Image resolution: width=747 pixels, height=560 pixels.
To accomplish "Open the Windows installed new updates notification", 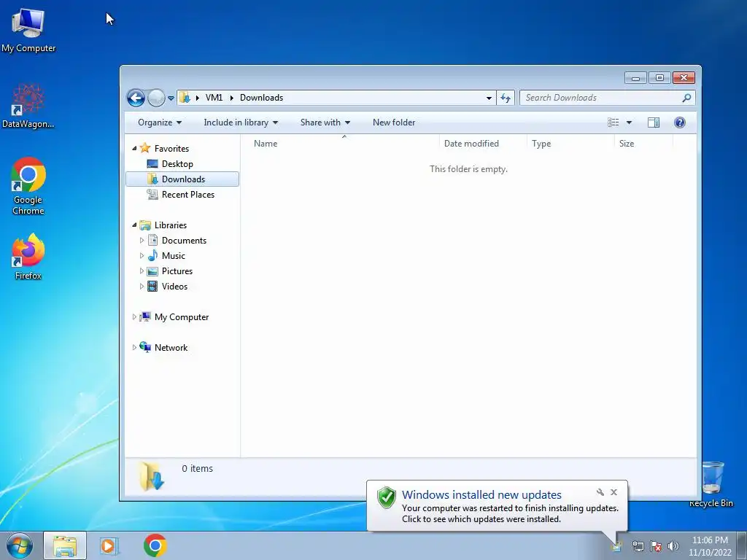I will pyautogui.click(x=497, y=506).
